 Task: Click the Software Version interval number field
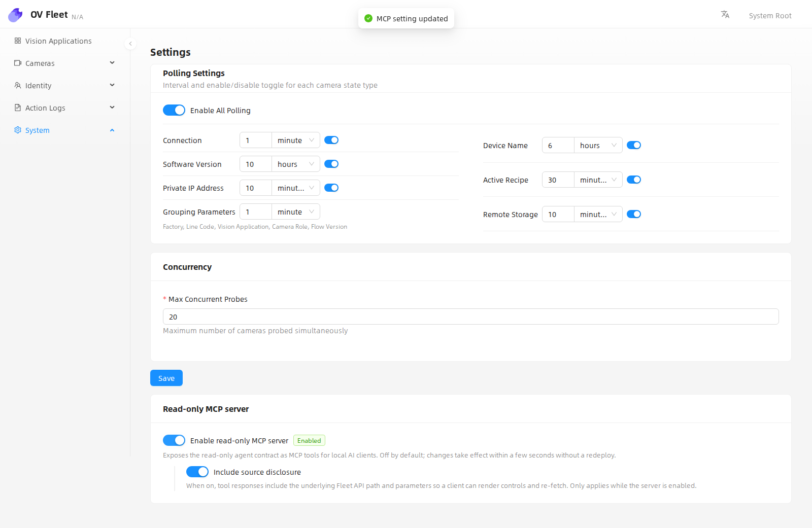[256, 164]
